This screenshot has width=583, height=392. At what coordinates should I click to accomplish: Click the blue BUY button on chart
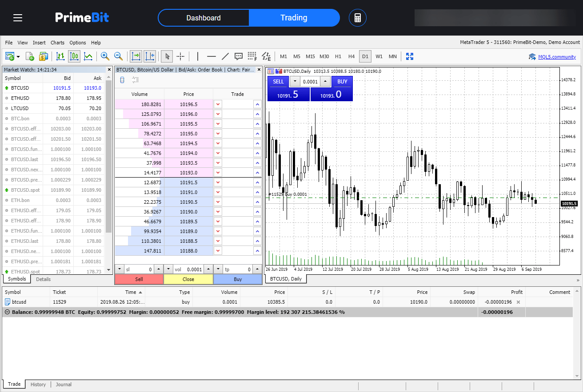342,82
